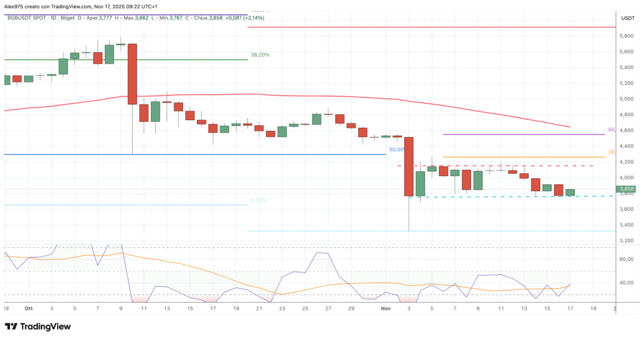Click the 4,600 price axis label

(626, 131)
